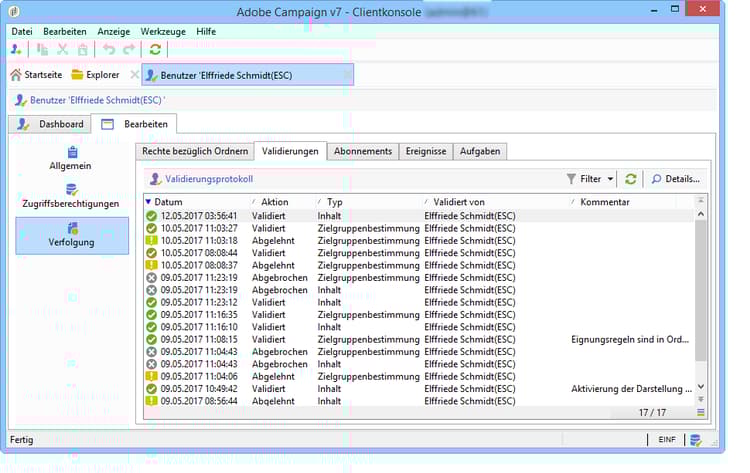Screen dimensions: 750x473
Task: Open the Werkzeuge menu
Action: (162, 31)
